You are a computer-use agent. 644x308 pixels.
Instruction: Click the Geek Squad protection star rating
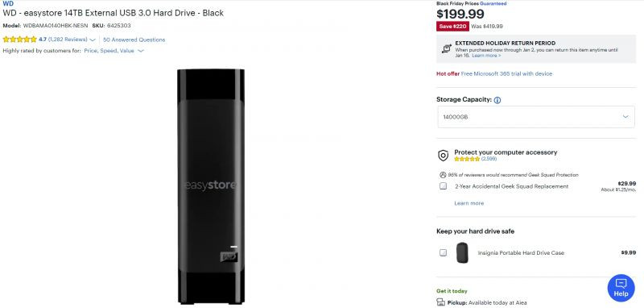467,159
